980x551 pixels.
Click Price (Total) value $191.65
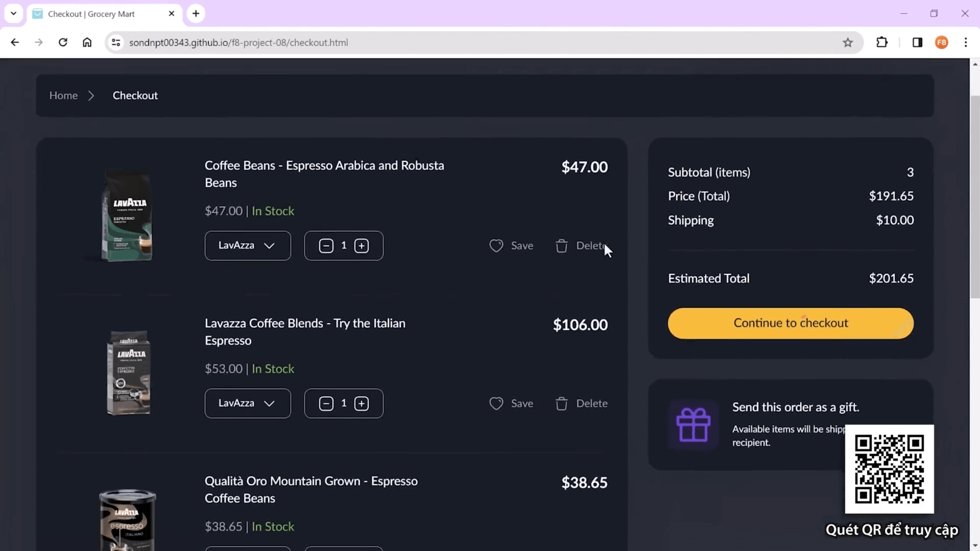(x=891, y=196)
